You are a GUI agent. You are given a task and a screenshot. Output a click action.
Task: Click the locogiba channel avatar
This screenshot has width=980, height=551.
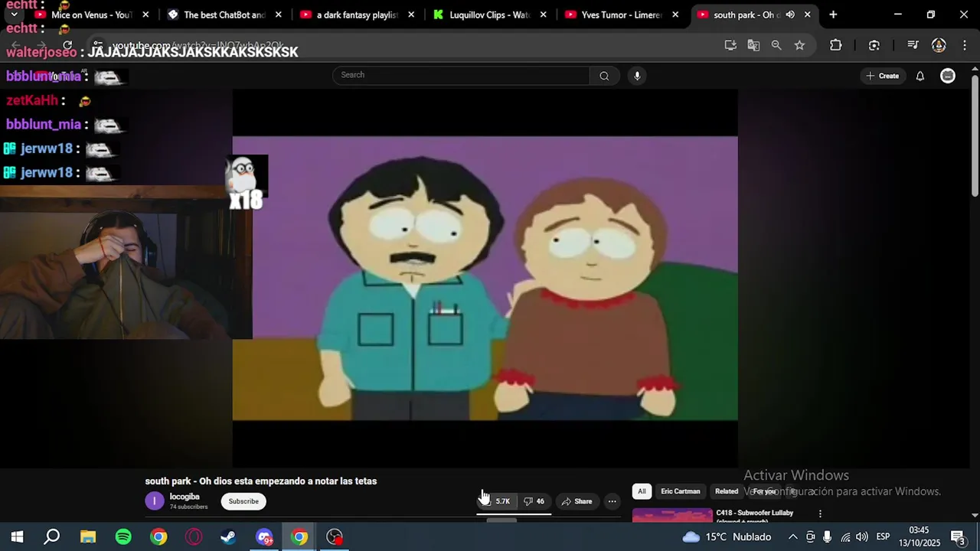coord(155,501)
